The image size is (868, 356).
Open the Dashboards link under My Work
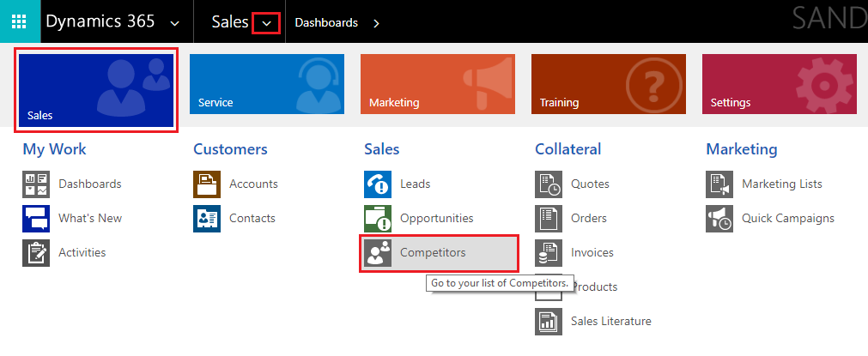(x=89, y=184)
